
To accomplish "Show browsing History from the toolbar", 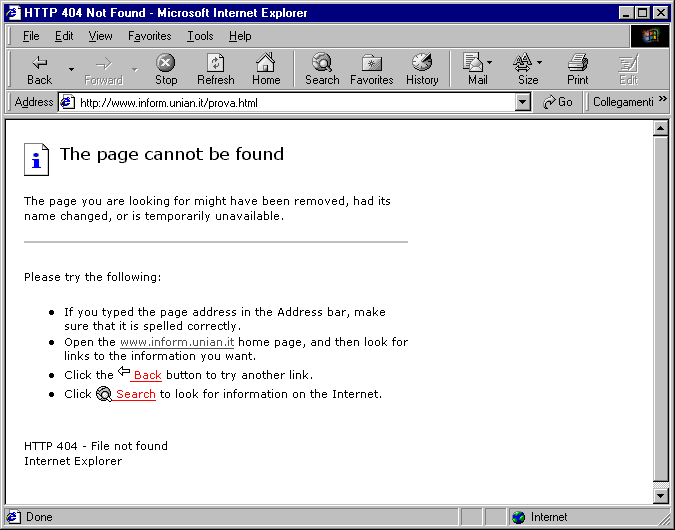I will pyautogui.click(x=422, y=62).
